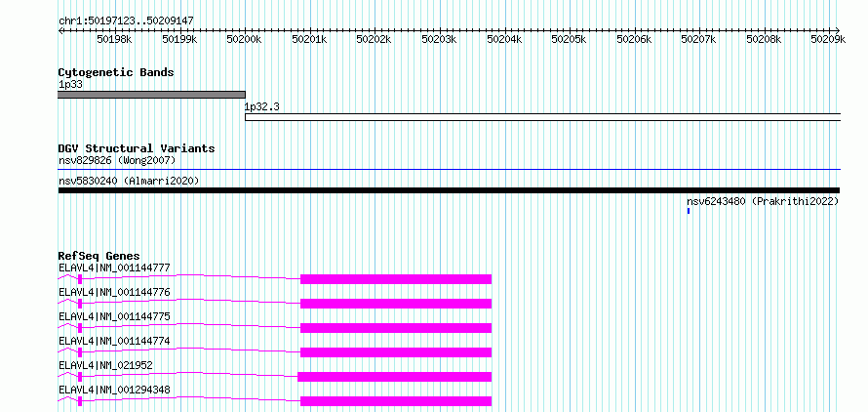Click the right arrow of the ruler
Viewport: 868px width, 412px height.
(838, 30)
